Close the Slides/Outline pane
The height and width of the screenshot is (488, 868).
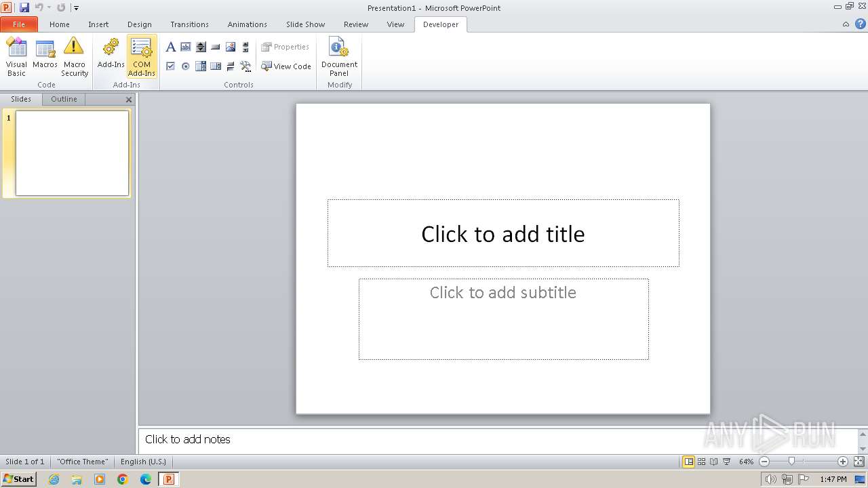[129, 100]
